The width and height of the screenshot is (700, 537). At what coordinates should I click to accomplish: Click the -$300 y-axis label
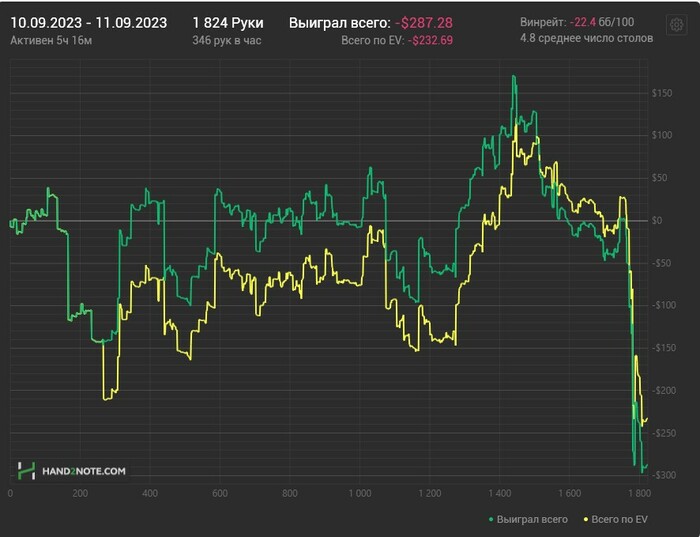(x=662, y=475)
